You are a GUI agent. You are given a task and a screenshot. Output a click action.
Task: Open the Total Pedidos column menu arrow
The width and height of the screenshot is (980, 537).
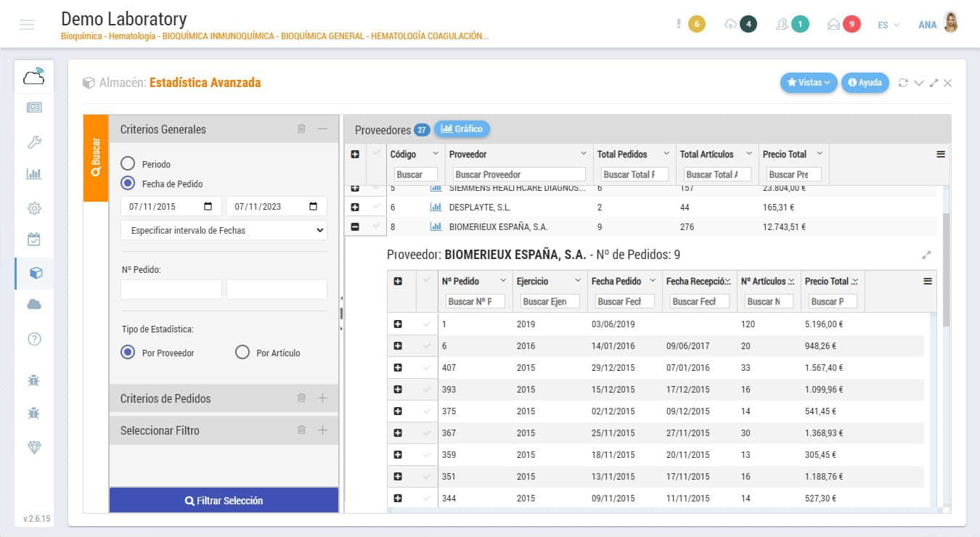pos(666,154)
